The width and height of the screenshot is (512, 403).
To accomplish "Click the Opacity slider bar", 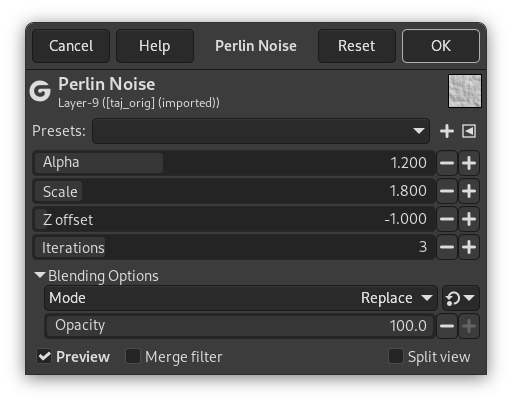I will pos(240,326).
